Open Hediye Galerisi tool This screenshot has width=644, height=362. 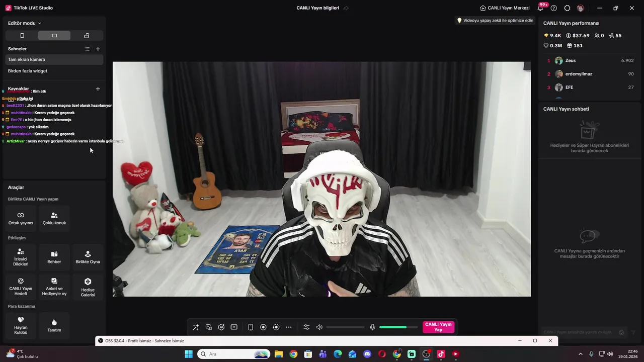coord(88,287)
